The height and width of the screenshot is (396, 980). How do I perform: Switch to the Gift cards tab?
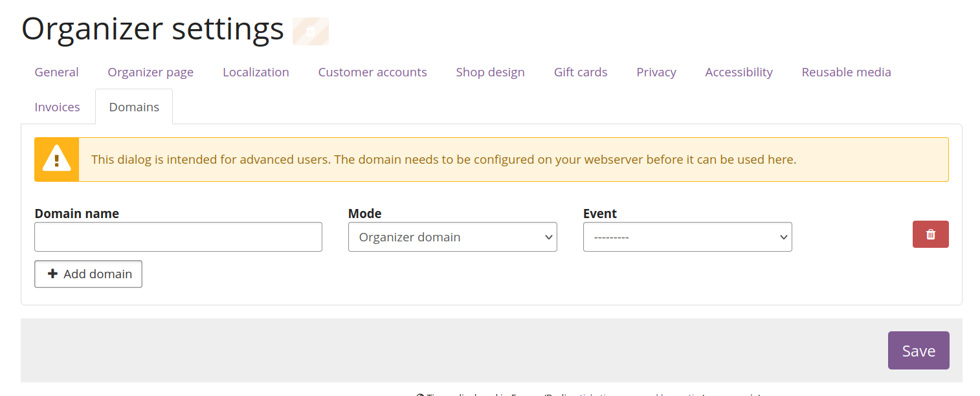(580, 72)
